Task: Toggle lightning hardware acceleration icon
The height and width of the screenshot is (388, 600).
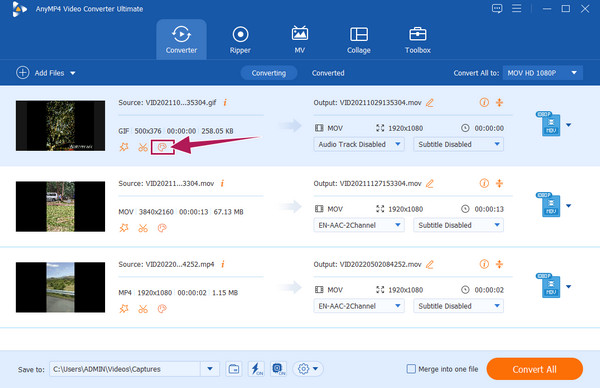Action: [x=256, y=369]
